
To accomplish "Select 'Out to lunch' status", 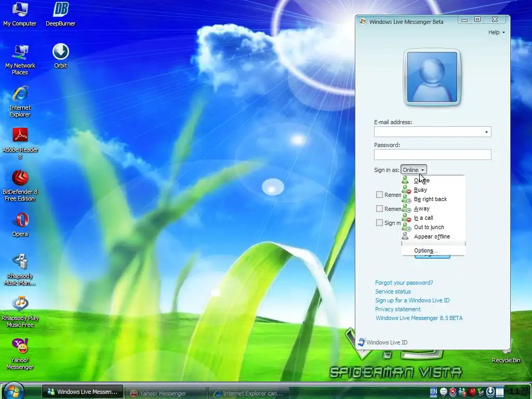I will point(433,227).
